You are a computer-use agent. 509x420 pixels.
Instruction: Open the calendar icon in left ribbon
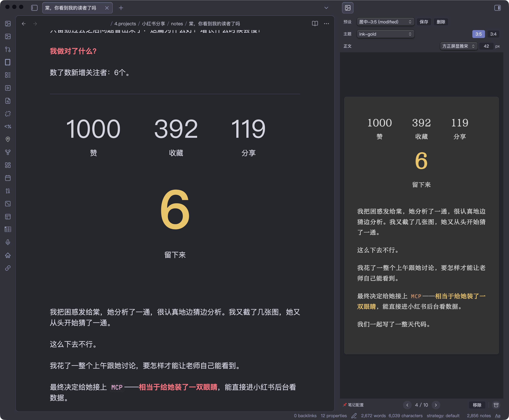click(8, 178)
